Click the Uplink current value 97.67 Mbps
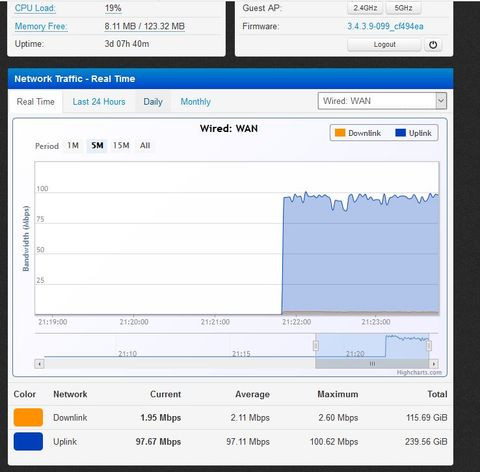Viewport: 480px width, 472px height. point(158,442)
